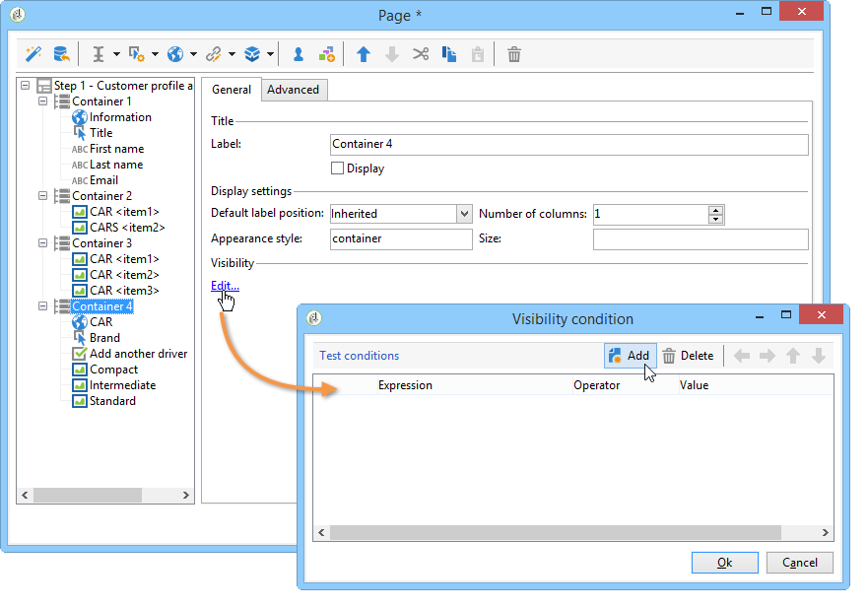Click Add in Visibility condition
The height and width of the screenshot is (607, 868).
point(630,356)
